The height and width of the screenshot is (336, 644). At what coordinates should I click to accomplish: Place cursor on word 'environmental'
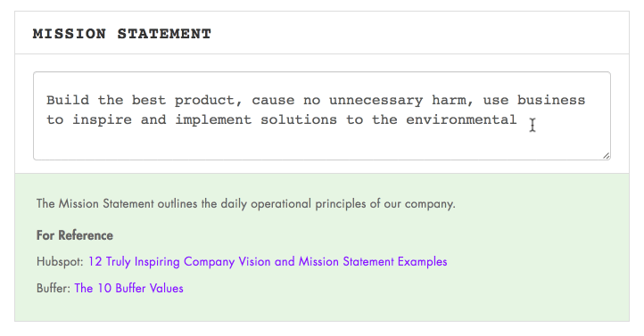click(x=461, y=119)
